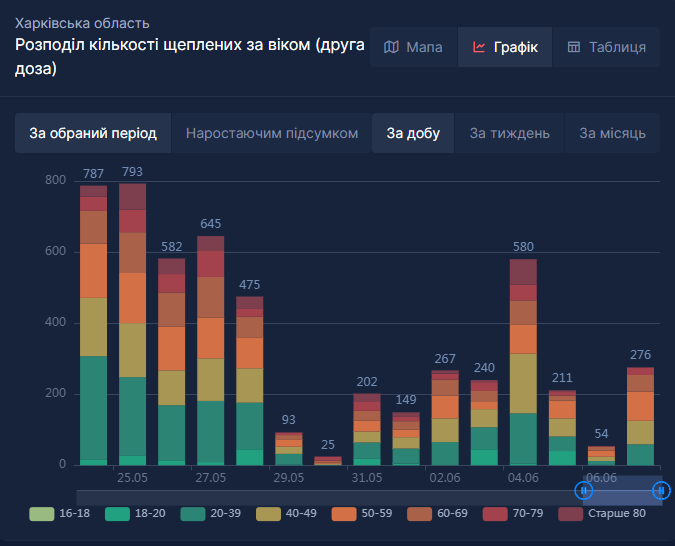Screen dimensions: 675x546
Task: Switch to За обраний період tab
Action: 93,133
